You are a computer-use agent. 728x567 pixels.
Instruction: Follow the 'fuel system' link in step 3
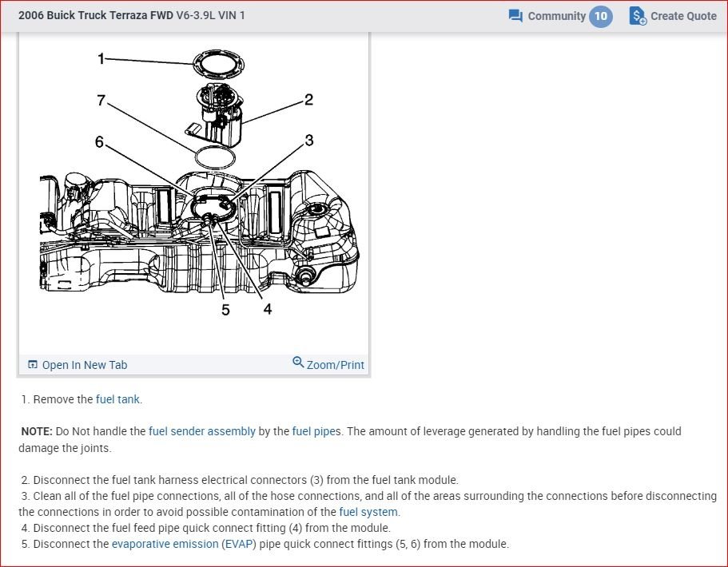pyautogui.click(x=368, y=512)
